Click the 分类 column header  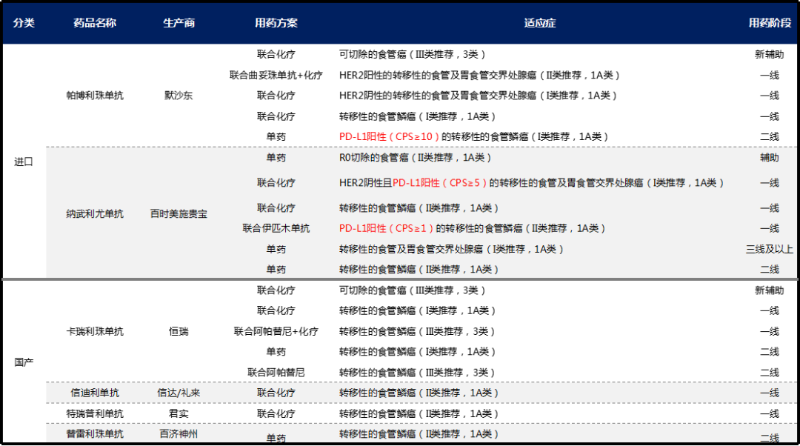click(21, 22)
